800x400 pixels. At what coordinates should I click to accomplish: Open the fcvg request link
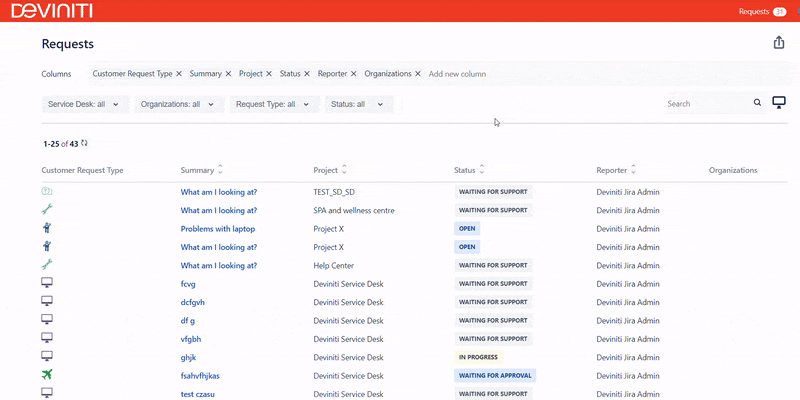coord(188,284)
